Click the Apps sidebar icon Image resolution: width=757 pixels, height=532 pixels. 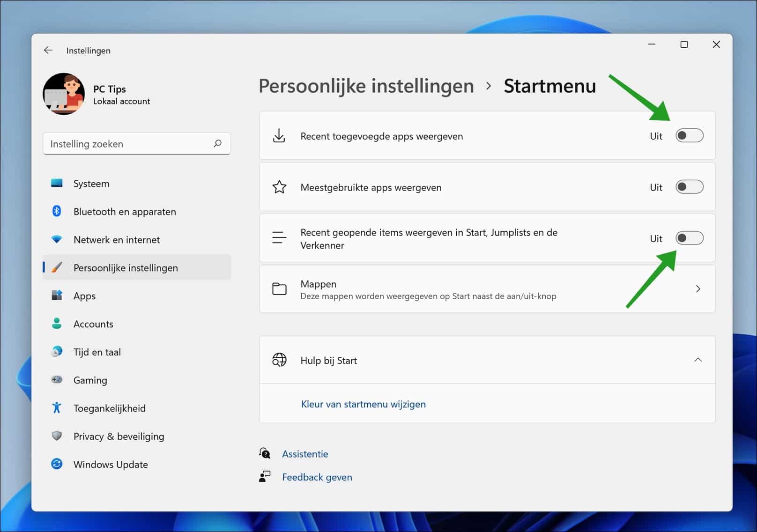click(57, 296)
